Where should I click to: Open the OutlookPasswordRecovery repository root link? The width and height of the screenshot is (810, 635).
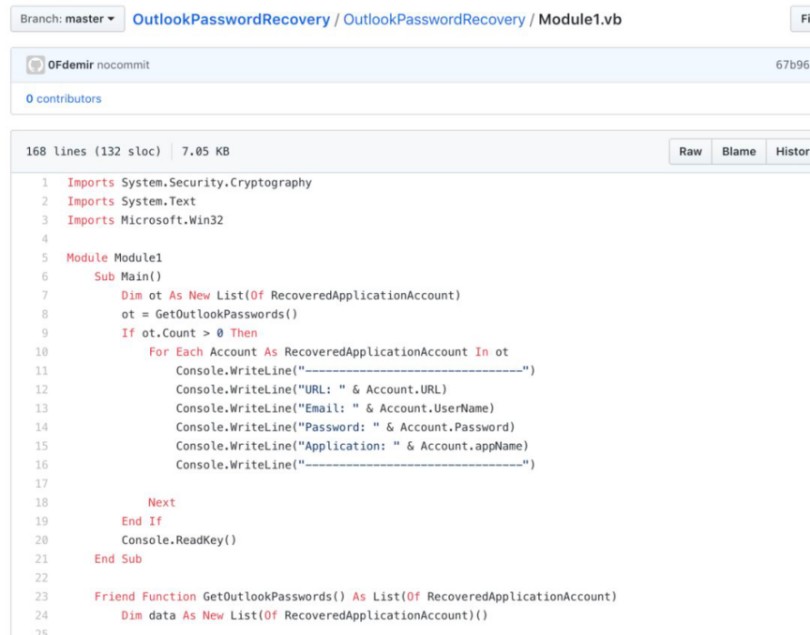click(231, 20)
